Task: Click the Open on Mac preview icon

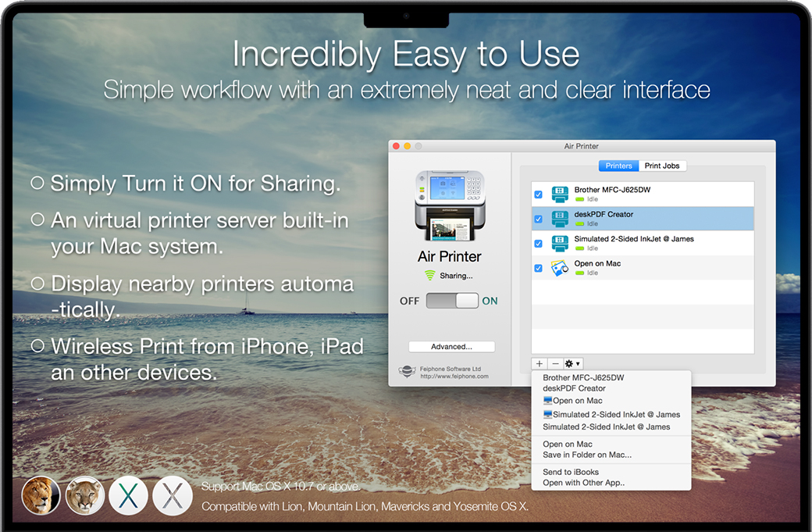Action: point(560,268)
